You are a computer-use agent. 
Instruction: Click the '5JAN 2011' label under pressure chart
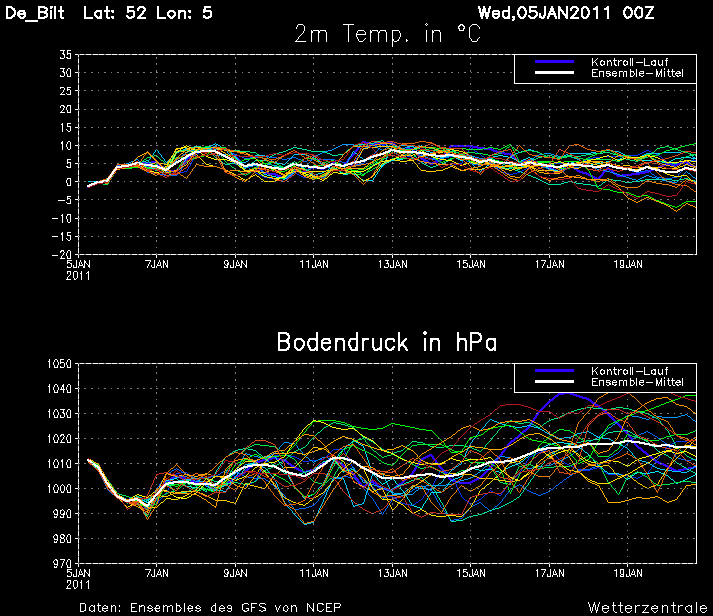coord(78,579)
